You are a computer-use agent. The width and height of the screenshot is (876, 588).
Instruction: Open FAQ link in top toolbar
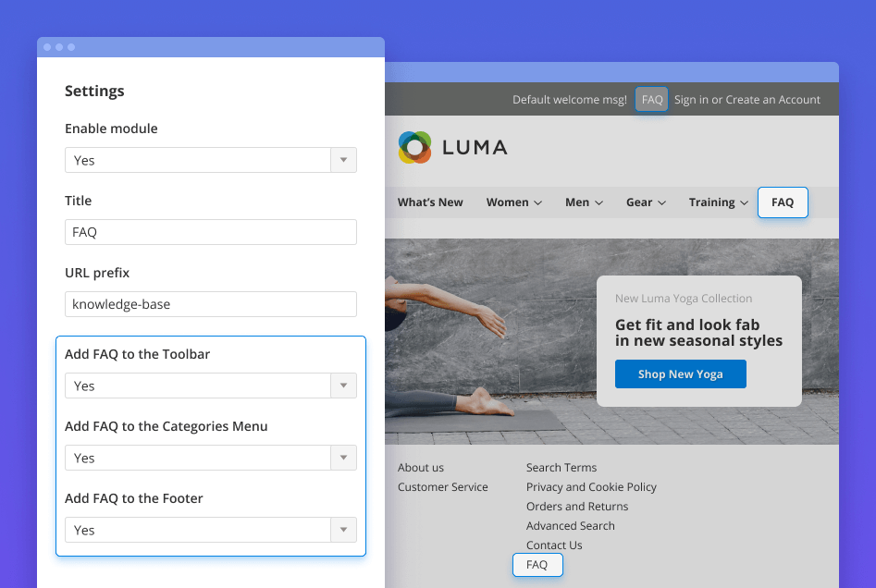(x=652, y=100)
